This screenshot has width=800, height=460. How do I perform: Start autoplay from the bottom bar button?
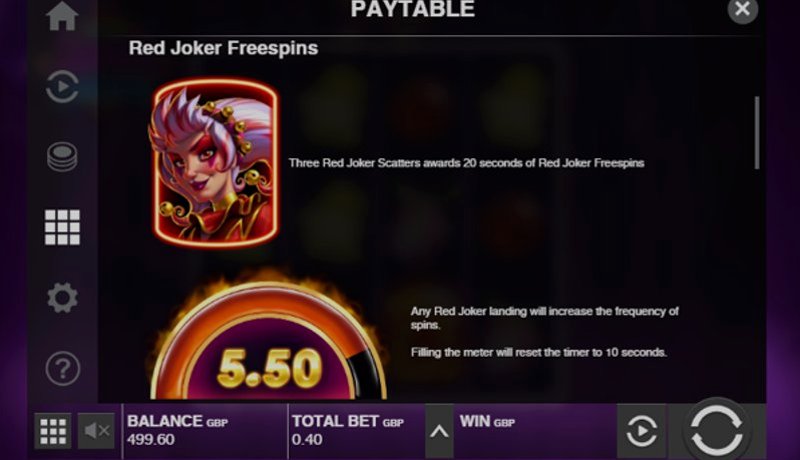[x=641, y=431]
